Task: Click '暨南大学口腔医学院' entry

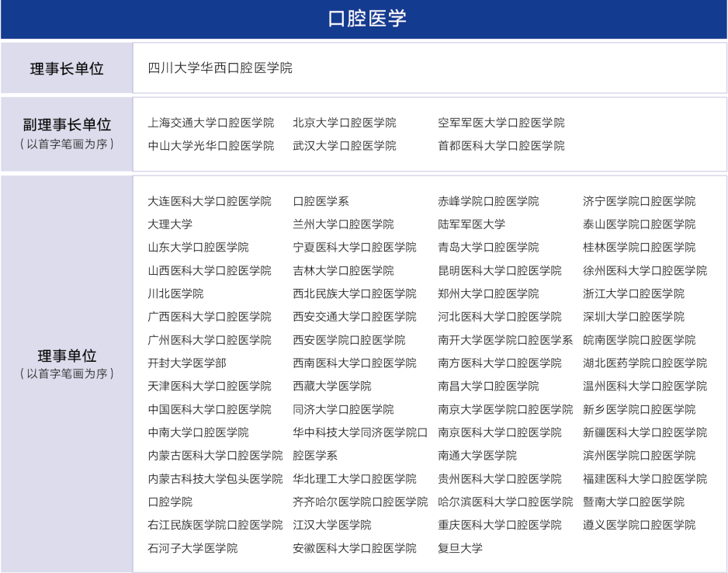Action: 634,502
